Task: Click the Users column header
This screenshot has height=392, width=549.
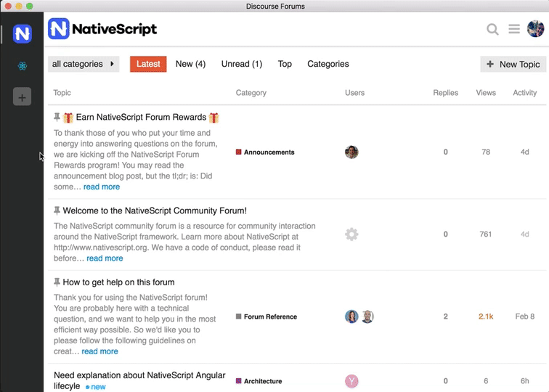Action: point(354,93)
